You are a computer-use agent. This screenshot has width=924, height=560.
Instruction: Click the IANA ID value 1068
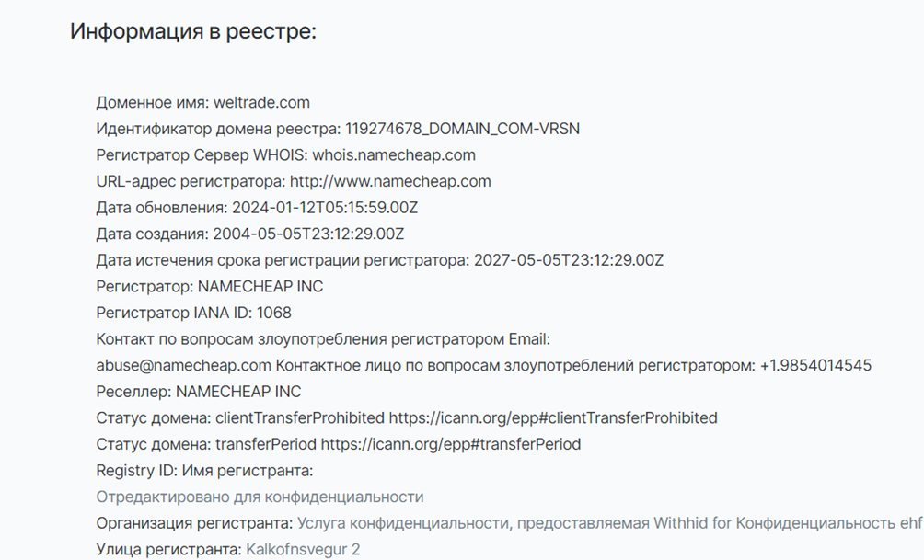(274, 314)
